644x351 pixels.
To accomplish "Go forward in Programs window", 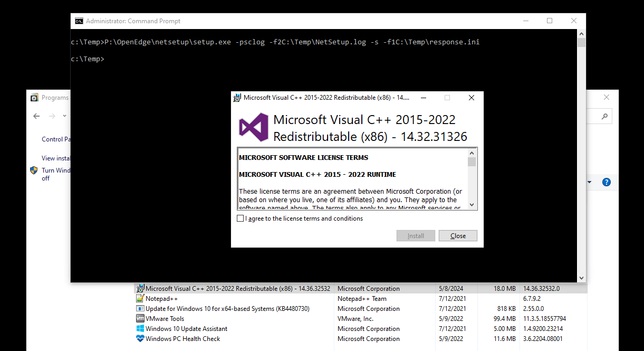I will [x=52, y=116].
